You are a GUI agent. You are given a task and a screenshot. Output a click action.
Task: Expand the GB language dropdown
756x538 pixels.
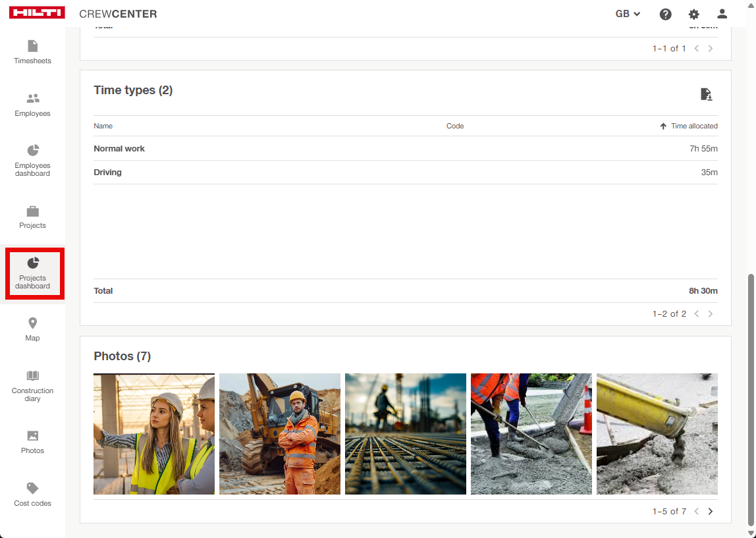628,14
